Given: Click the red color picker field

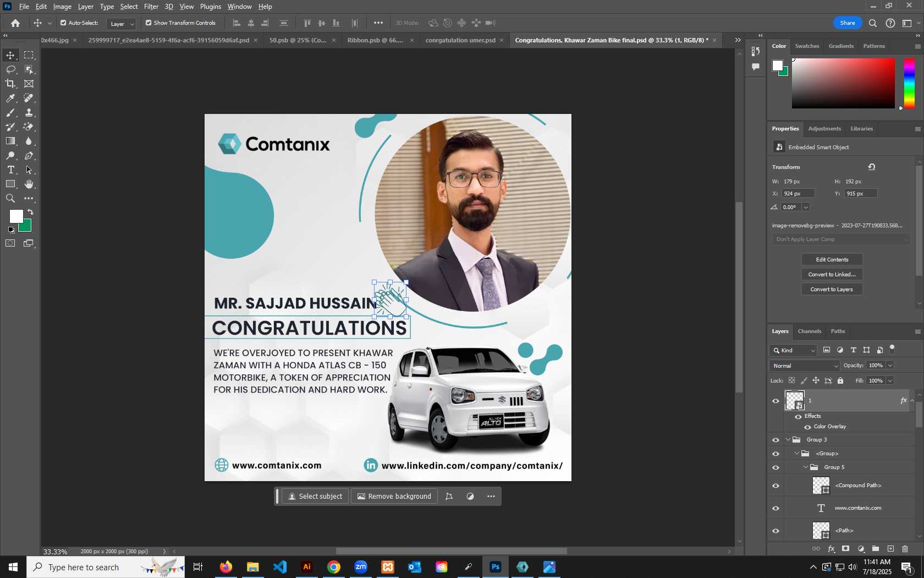Looking at the screenshot, I should 843,84.
